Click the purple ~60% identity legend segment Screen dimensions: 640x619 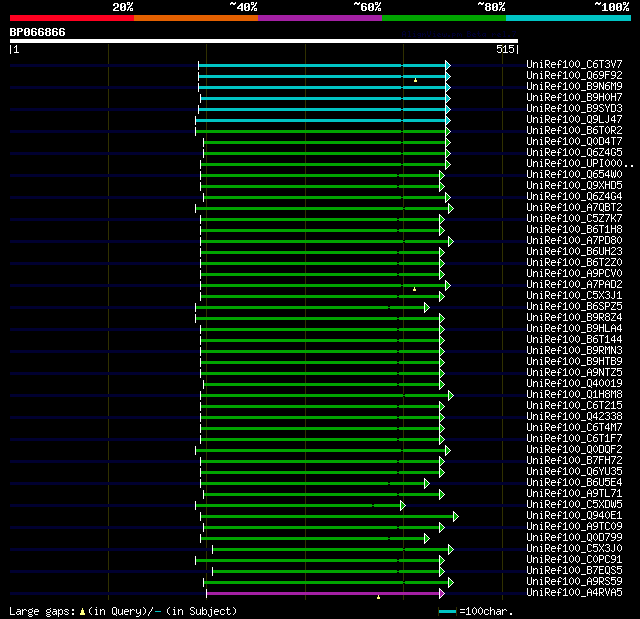[319, 18]
